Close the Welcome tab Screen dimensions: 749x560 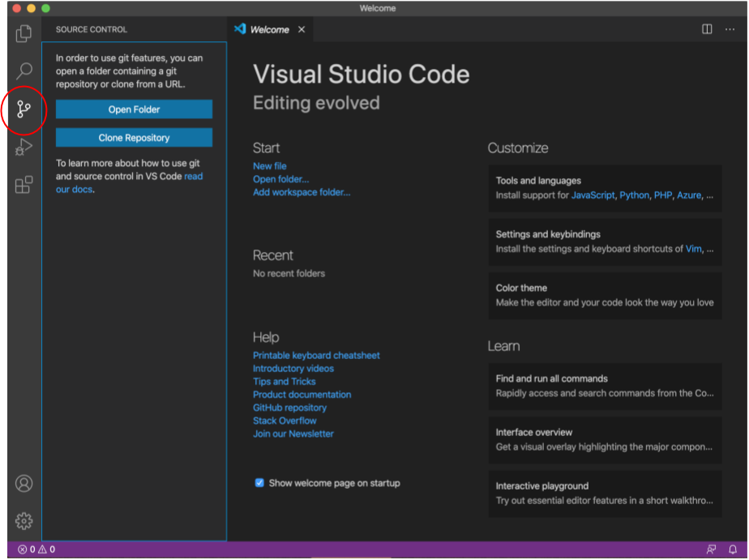[x=302, y=30]
